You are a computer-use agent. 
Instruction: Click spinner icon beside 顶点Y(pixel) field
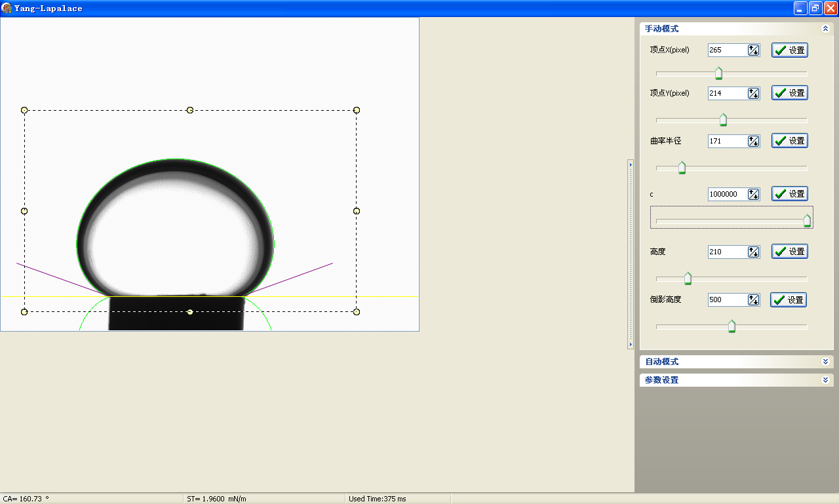pyautogui.click(x=753, y=93)
